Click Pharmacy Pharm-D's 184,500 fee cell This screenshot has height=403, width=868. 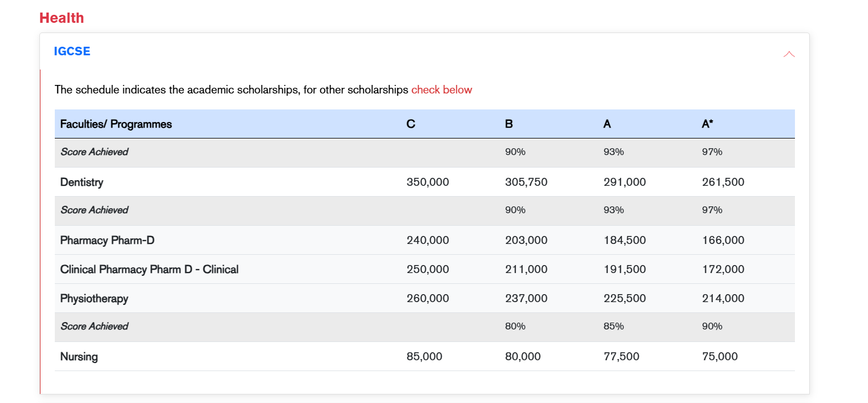click(x=624, y=241)
